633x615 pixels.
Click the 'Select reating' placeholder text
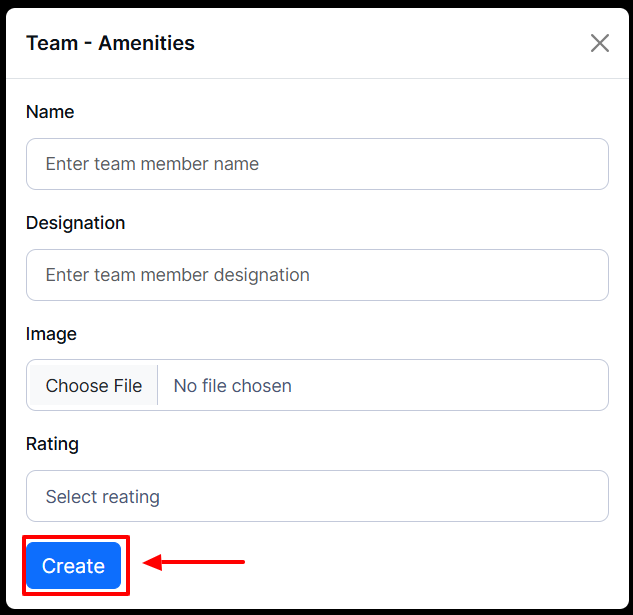(102, 497)
